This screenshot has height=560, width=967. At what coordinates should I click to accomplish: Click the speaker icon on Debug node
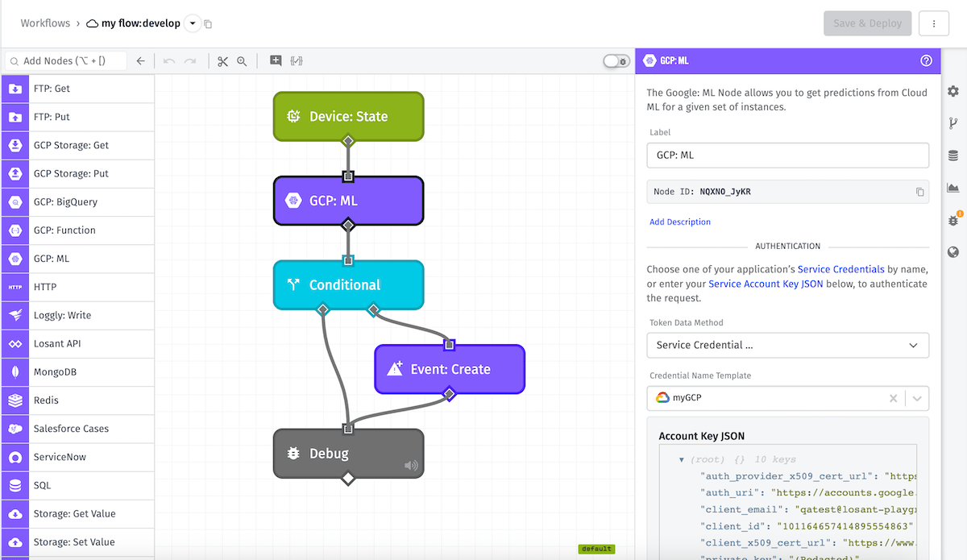click(411, 465)
